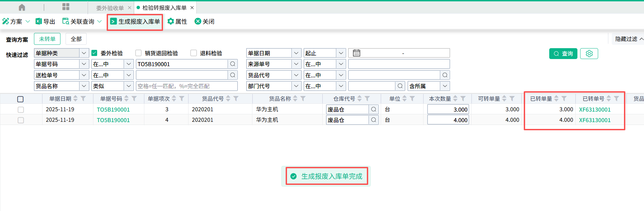Click the 货品名称 filter input field
644x211 pixels.
coord(186,86)
